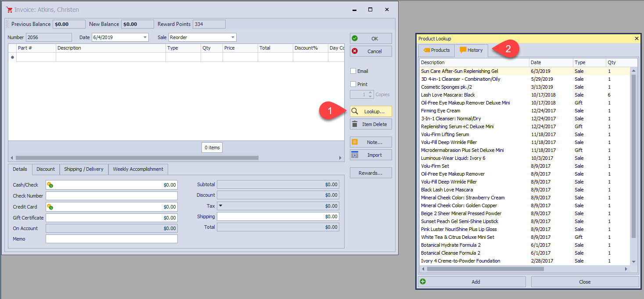This screenshot has width=644, height=299.
Task: Click the Import button
Action: tap(371, 155)
